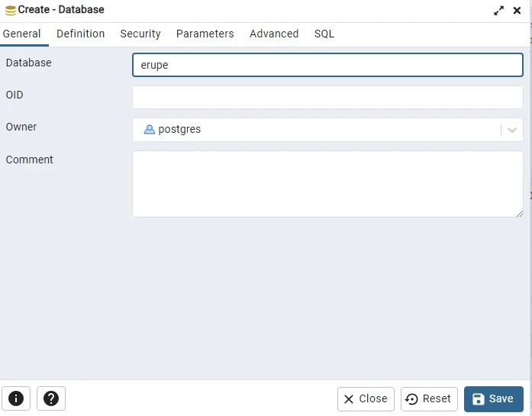Viewport: 532px width, 416px height.
Task: Open the Owner combo box showing postgres
Action: [x=327, y=130]
